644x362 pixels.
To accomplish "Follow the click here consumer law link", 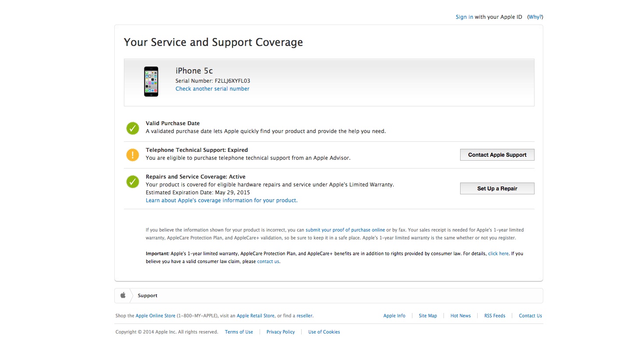I will pyautogui.click(x=498, y=253).
